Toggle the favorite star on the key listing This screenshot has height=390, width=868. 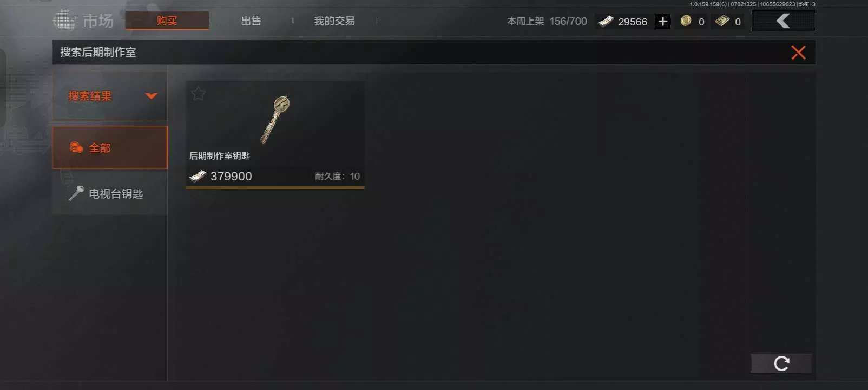click(x=198, y=94)
